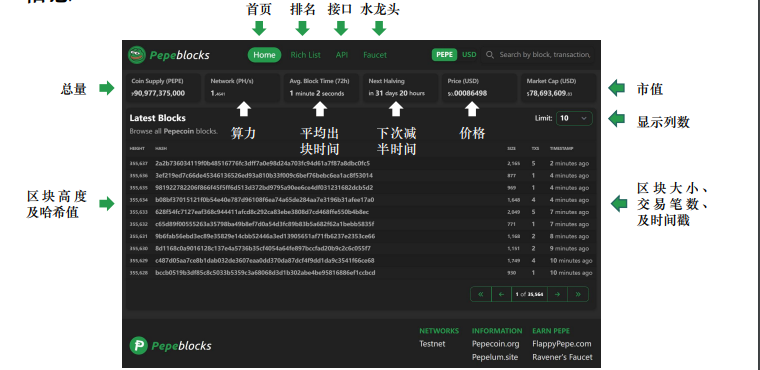Image resolution: width=760 pixels, height=370 pixels.
Task: Click the page 1 of 35,564 indicator
Action: tap(529, 294)
